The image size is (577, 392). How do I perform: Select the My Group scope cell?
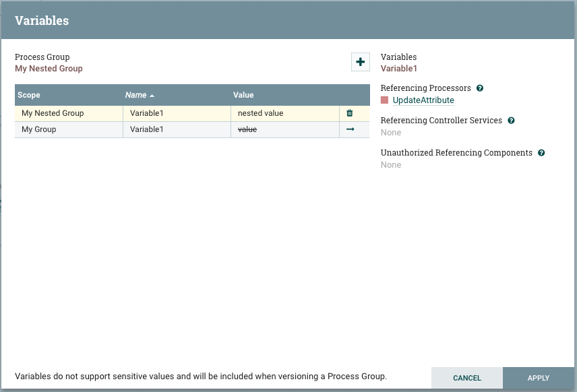click(x=69, y=129)
